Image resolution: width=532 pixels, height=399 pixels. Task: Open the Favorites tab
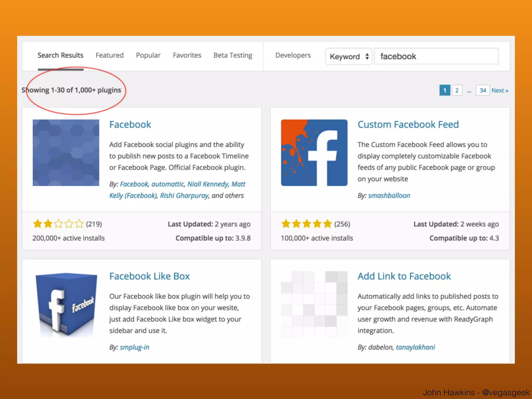[x=187, y=55]
